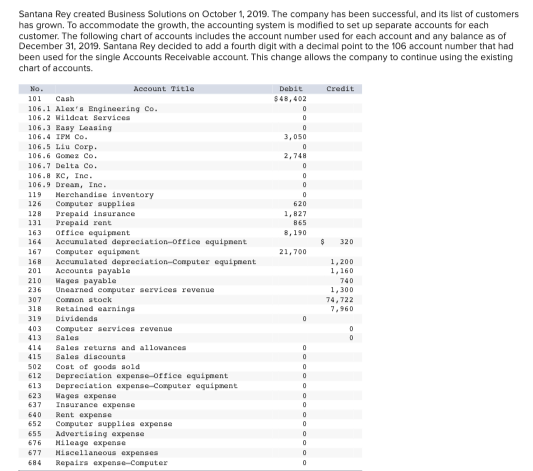Select 'Common stock' account title
The width and height of the screenshot is (533, 471).
[x=84, y=300]
